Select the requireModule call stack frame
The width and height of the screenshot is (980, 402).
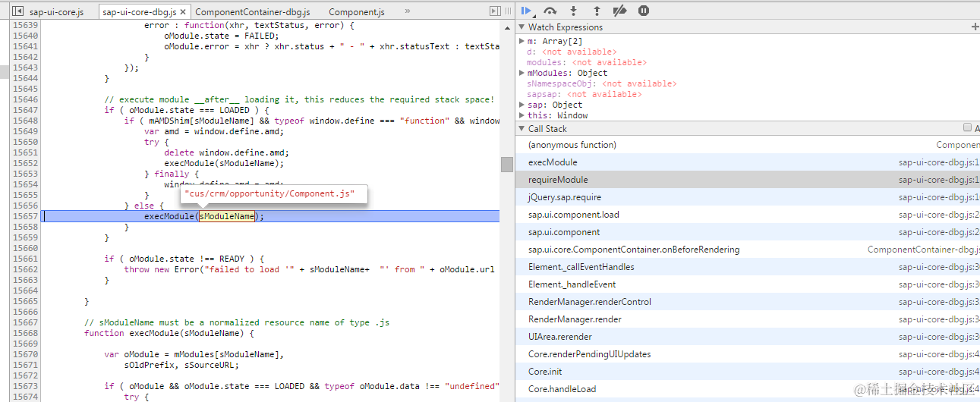[748, 180]
